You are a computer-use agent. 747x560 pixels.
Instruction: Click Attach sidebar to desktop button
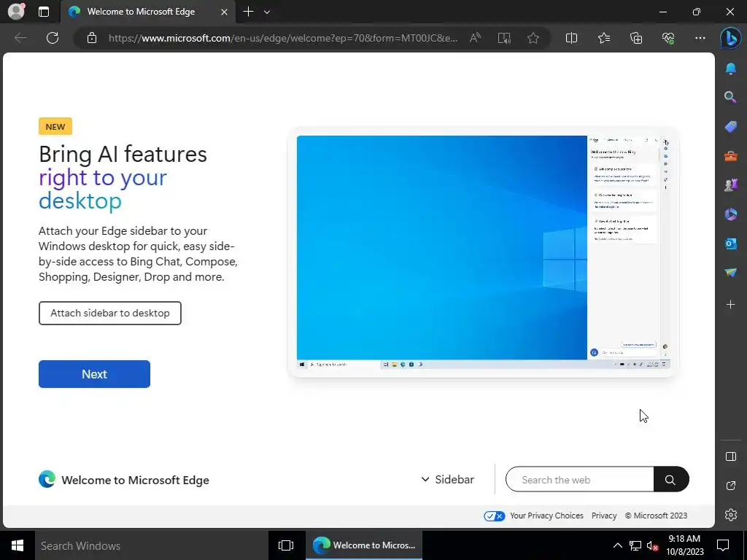click(110, 314)
